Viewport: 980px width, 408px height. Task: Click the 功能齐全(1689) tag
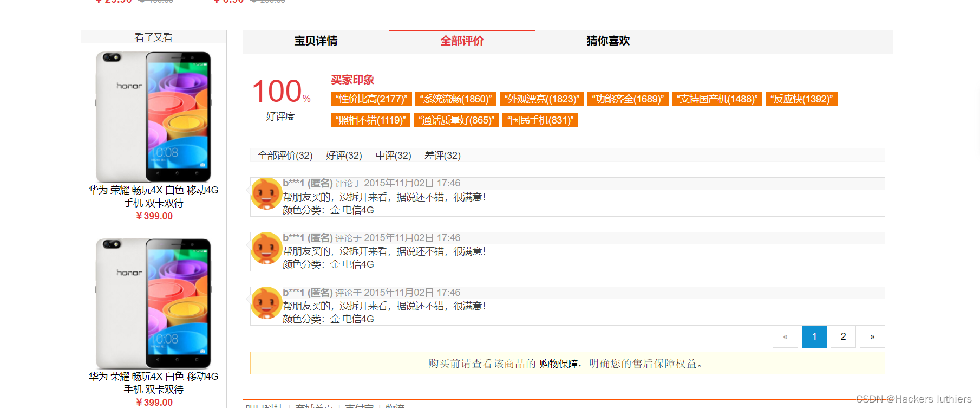pos(628,99)
